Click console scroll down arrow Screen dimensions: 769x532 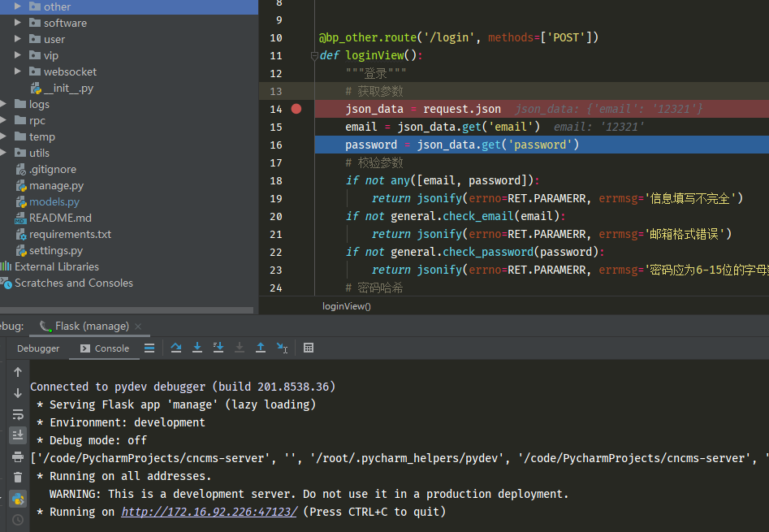[18, 393]
